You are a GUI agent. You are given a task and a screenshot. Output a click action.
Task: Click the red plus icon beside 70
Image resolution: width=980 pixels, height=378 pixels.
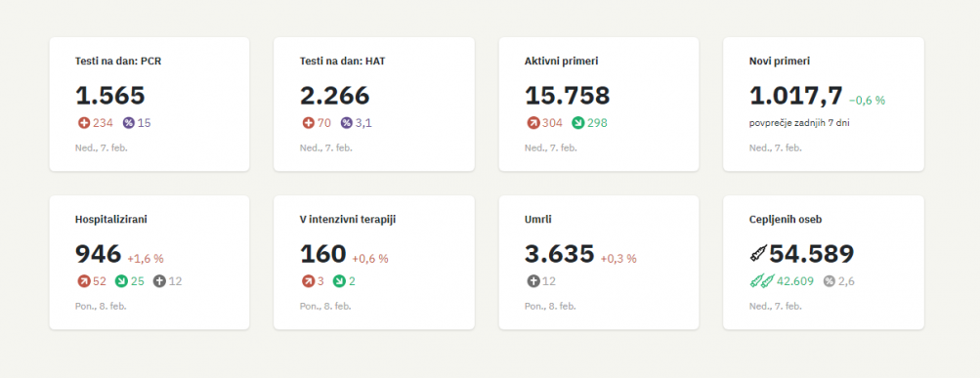[x=308, y=123]
